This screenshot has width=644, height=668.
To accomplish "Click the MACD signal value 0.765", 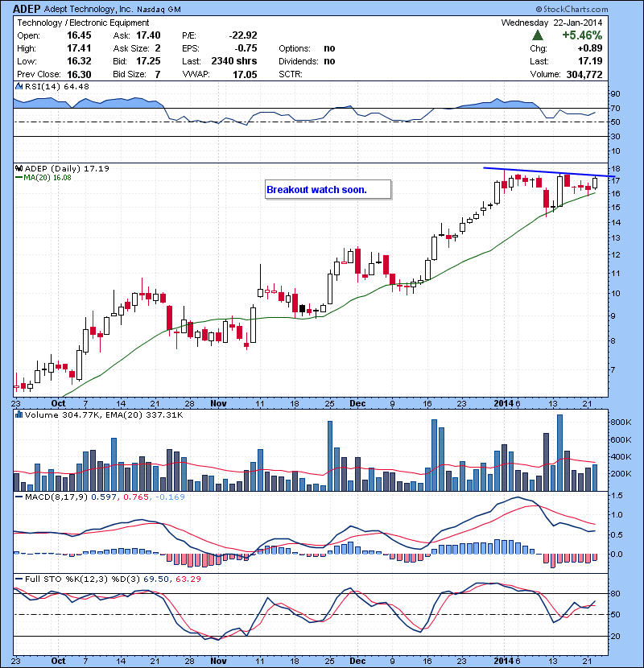I will [136, 497].
